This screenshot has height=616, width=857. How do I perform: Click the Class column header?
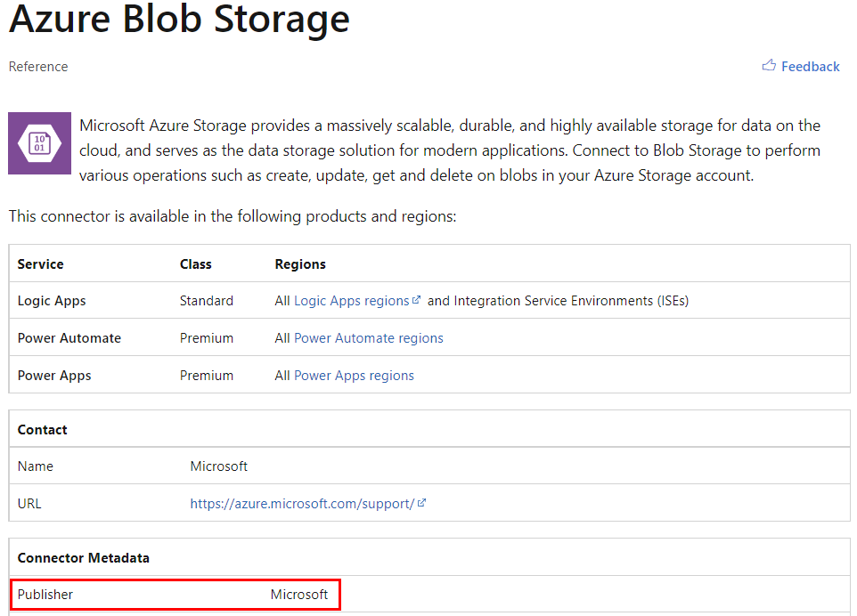click(196, 263)
